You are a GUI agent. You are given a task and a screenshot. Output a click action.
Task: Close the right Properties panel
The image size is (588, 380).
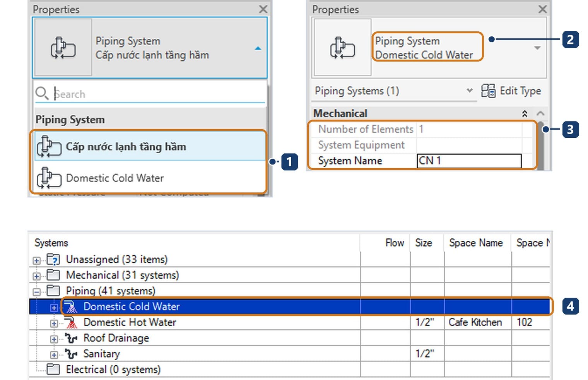(x=542, y=9)
